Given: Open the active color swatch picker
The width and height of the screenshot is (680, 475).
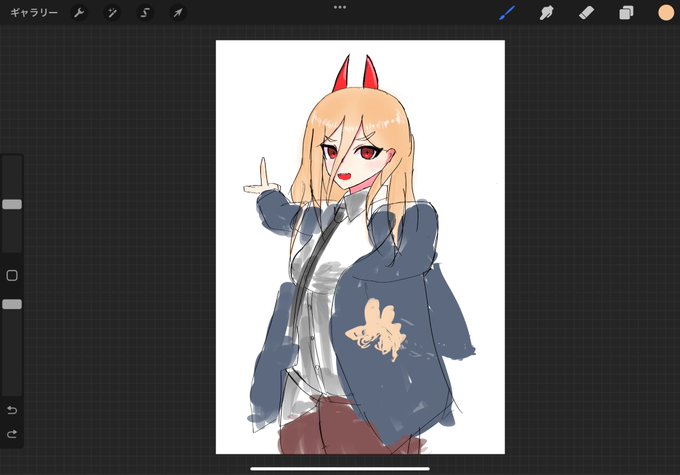Looking at the screenshot, I should pyautogui.click(x=666, y=13).
